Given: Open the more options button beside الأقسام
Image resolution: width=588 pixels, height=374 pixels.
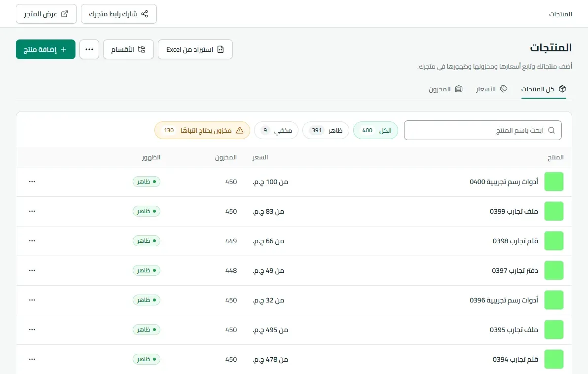Looking at the screenshot, I should point(89,49).
